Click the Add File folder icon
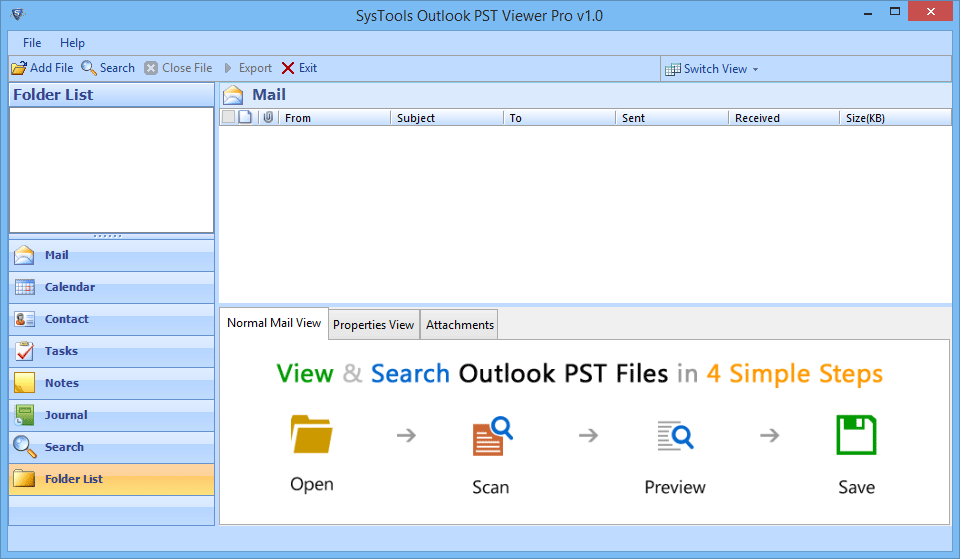 [x=19, y=68]
